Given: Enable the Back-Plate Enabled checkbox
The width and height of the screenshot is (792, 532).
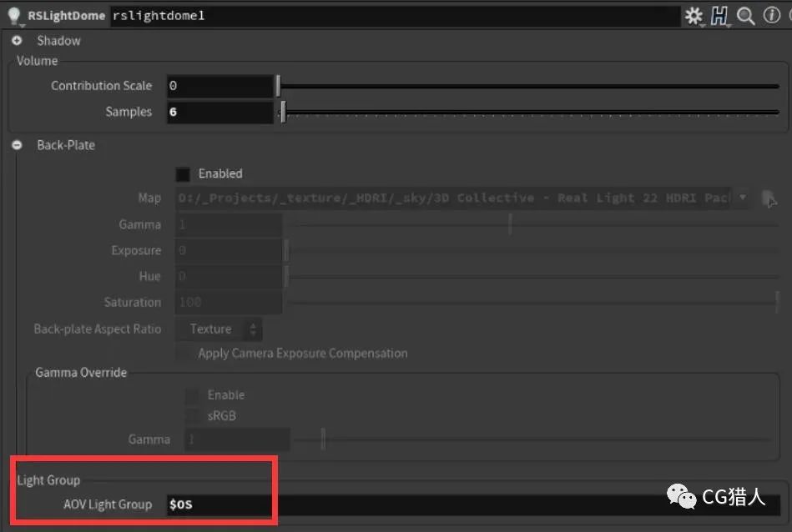Looking at the screenshot, I should [182, 173].
